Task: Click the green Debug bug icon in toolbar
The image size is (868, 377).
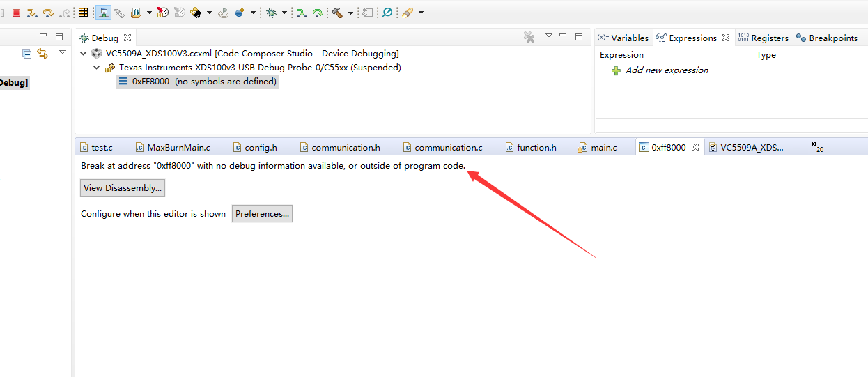Action: [x=272, y=13]
